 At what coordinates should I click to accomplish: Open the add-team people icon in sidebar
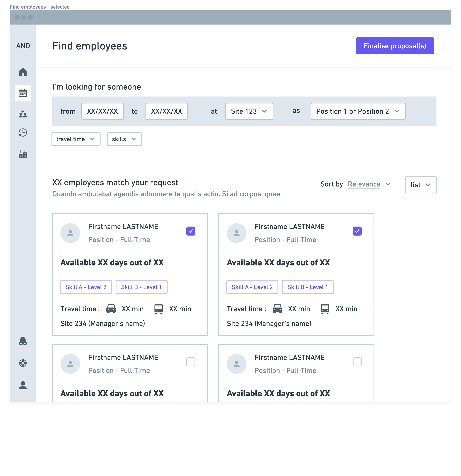point(23,114)
